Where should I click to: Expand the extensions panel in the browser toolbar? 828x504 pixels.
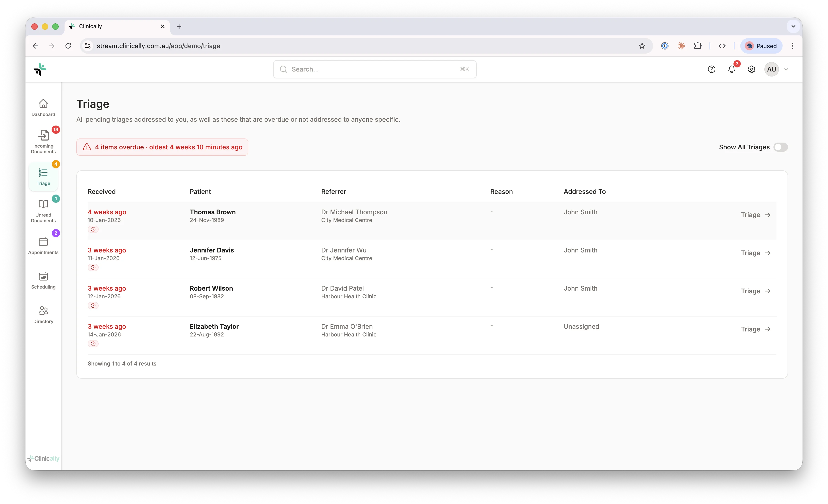click(698, 46)
